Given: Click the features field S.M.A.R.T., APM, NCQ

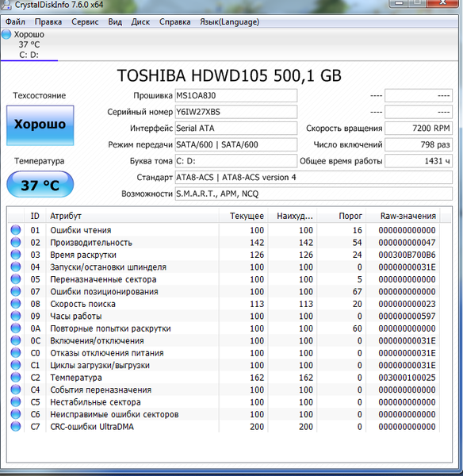Looking at the screenshot, I should click(314, 194).
